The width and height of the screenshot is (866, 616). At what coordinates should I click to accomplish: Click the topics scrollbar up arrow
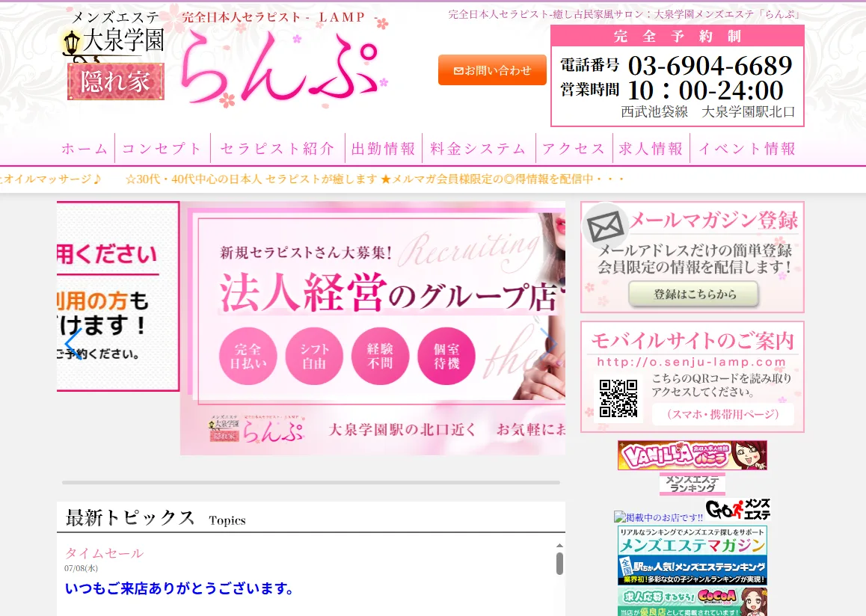(x=559, y=545)
